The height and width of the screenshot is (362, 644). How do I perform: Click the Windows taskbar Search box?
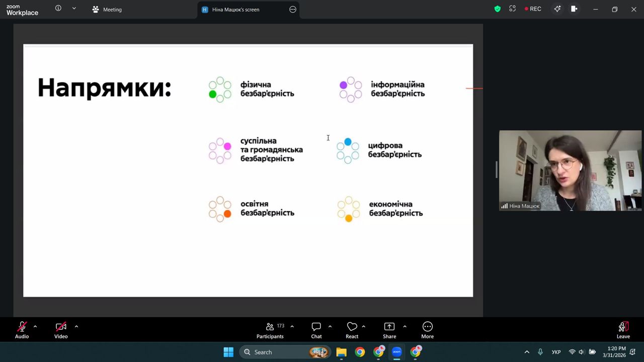coord(274,352)
